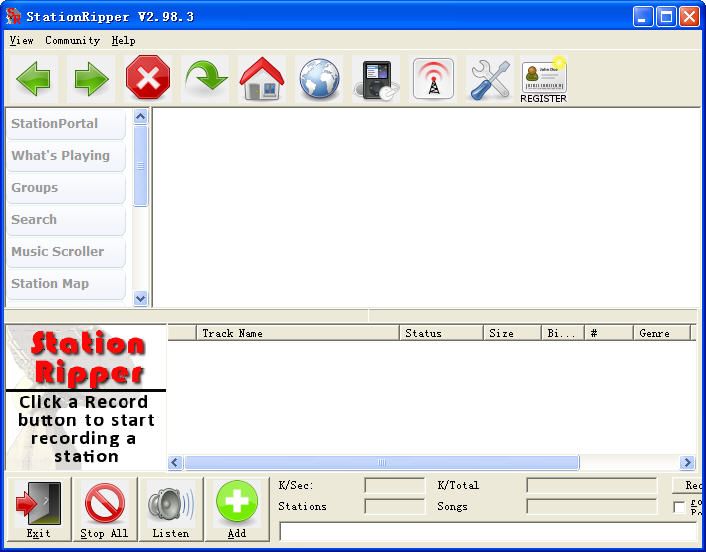
Task: Click the radio tower broadcast icon
Action: [433, 79]
